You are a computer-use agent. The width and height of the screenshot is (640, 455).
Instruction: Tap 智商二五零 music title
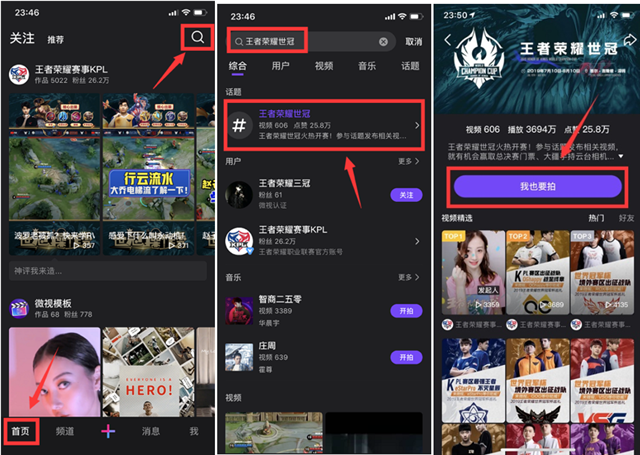(280, 299)
